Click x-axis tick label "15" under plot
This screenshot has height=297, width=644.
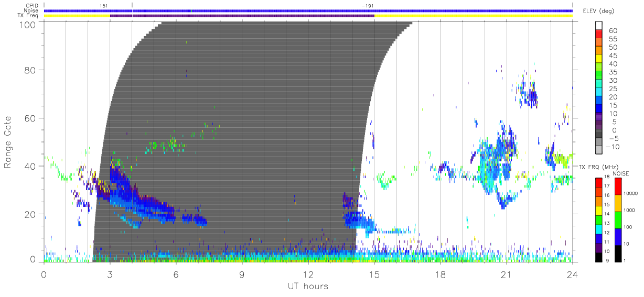point(374,274)
